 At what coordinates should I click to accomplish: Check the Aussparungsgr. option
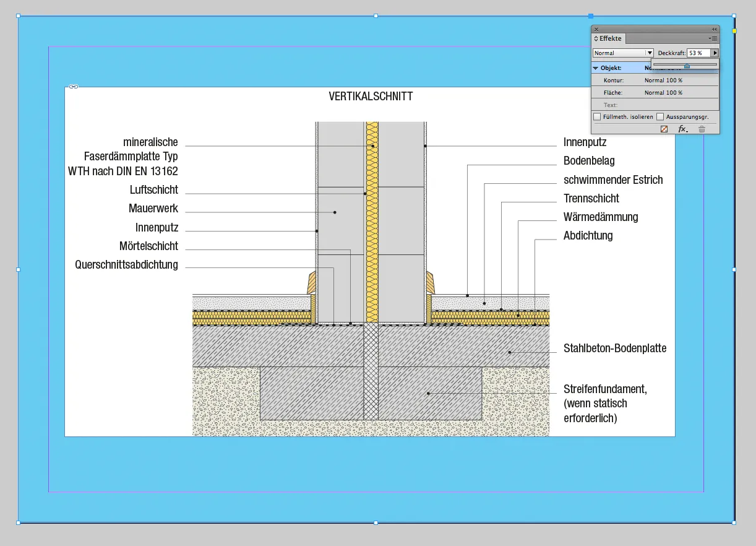(x=659, y=116)
